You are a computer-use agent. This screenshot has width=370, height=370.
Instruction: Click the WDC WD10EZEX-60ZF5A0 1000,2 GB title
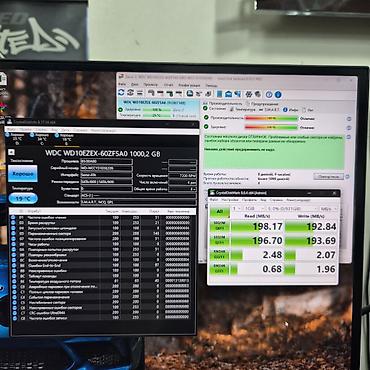(x=103, y=153)
